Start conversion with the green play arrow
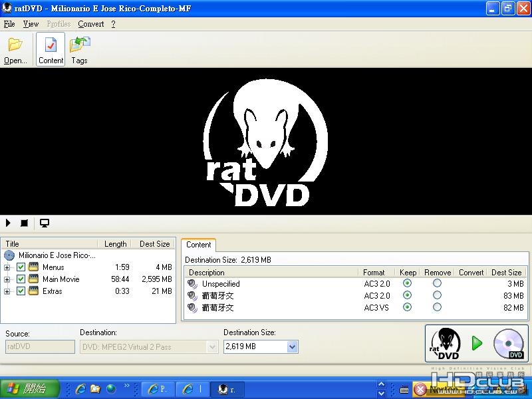 (x=477, y=343)
